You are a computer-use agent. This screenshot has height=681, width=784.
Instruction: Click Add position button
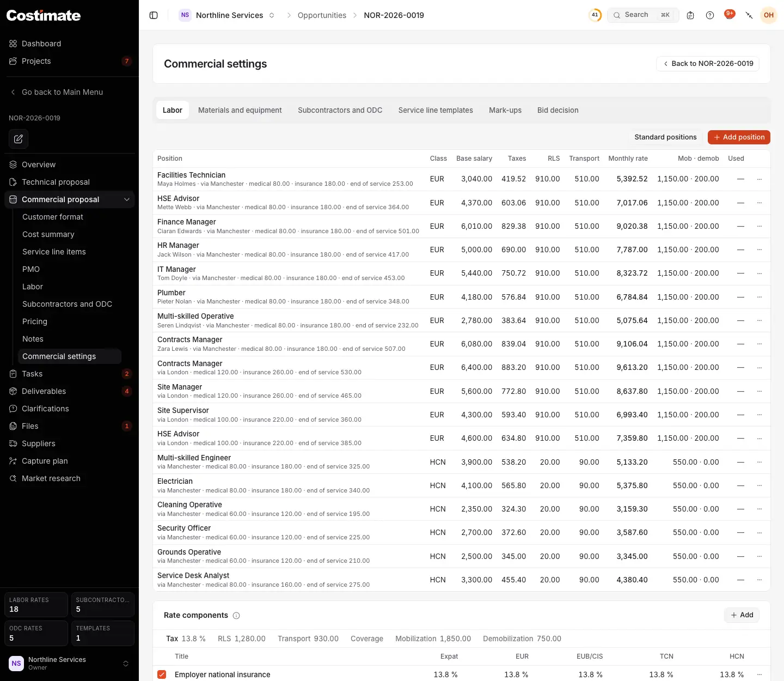[739, 137]
